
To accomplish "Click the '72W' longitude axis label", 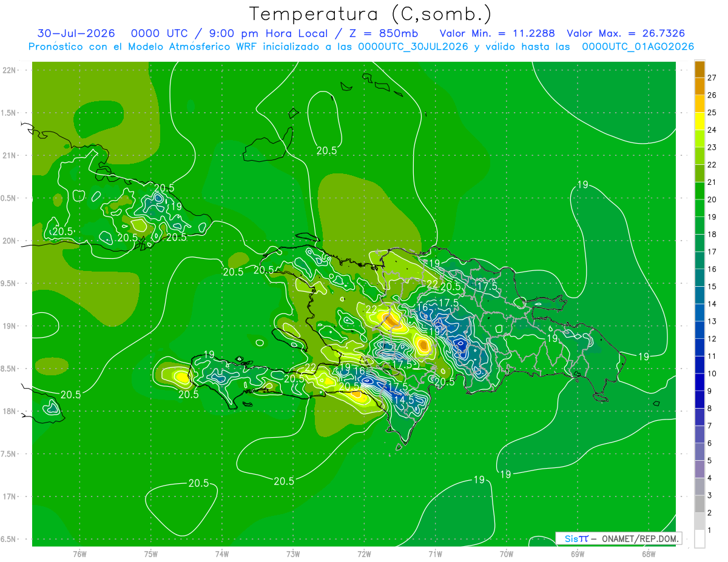I will tap(364, 554).
